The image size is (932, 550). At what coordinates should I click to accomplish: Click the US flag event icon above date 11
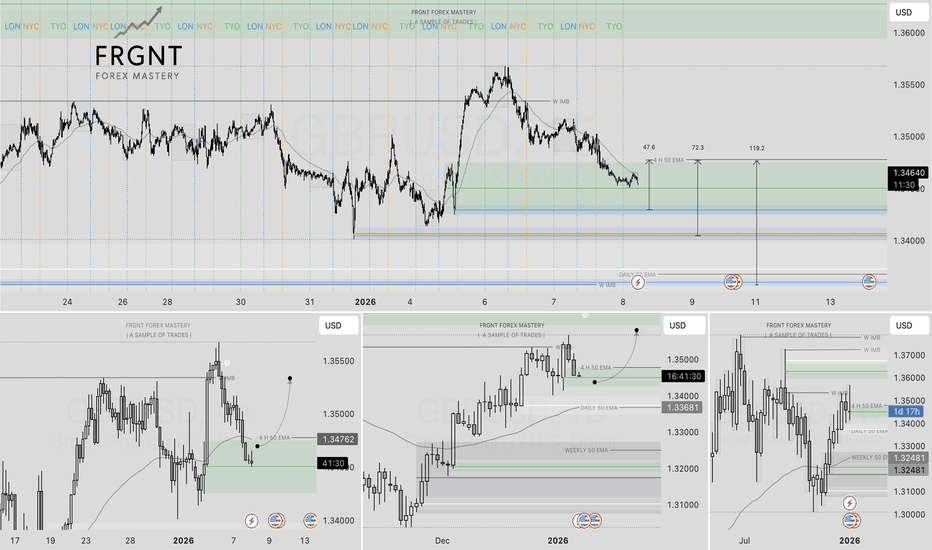(x=735, y=282)
